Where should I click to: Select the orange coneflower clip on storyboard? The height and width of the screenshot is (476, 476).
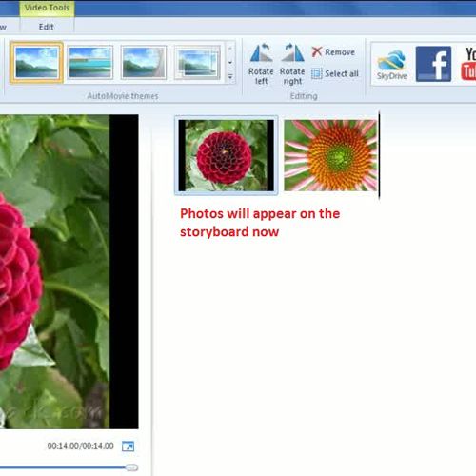(330, 155)
